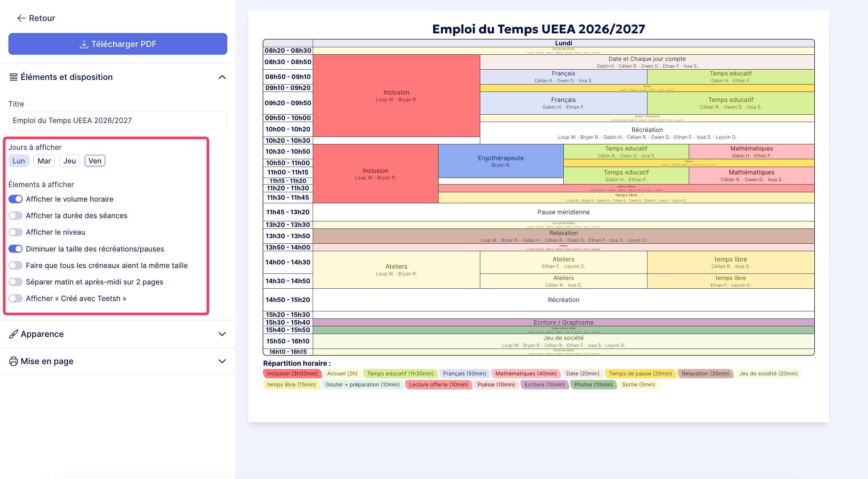Edit the Titre text field

click(x=118, y=120)
